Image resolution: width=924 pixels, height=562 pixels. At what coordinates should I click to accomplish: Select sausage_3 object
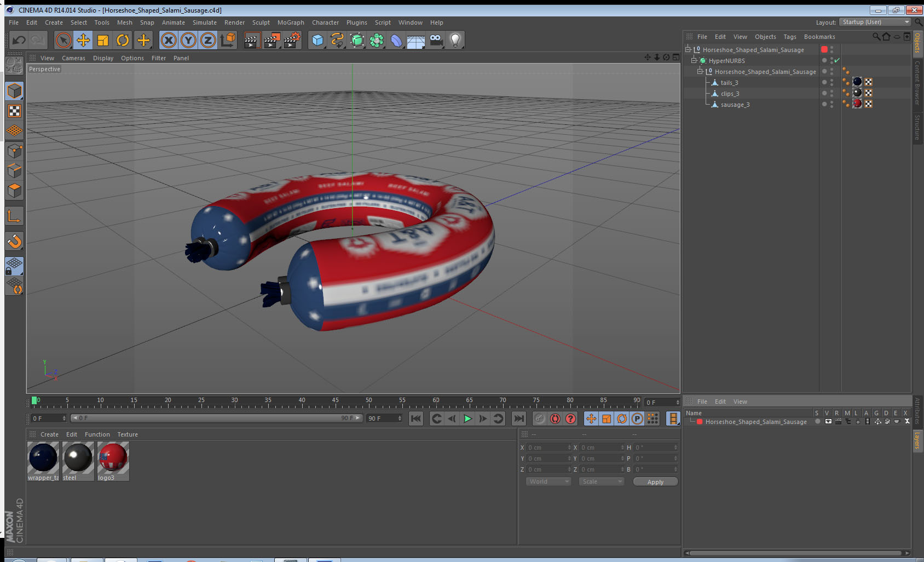735,105
